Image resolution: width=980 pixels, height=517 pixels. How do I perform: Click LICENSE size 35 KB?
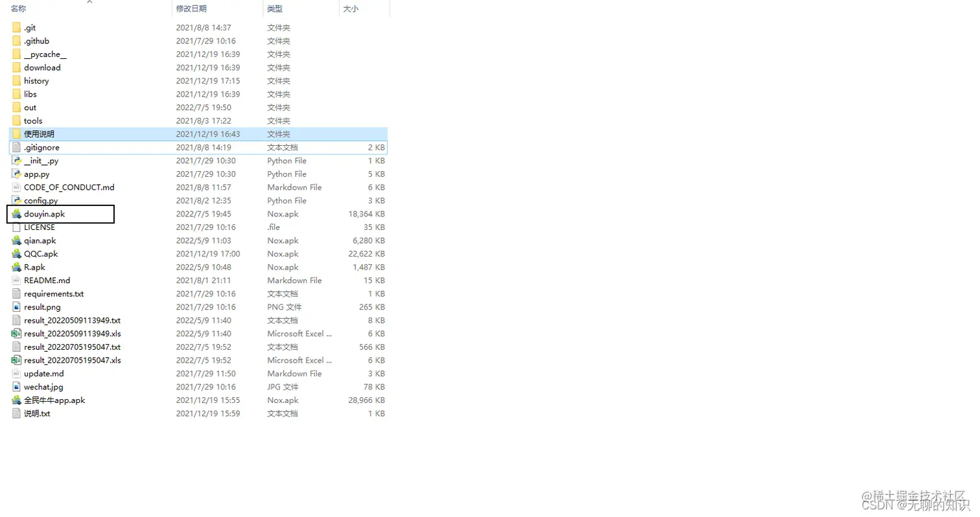(x=373, y=227)
